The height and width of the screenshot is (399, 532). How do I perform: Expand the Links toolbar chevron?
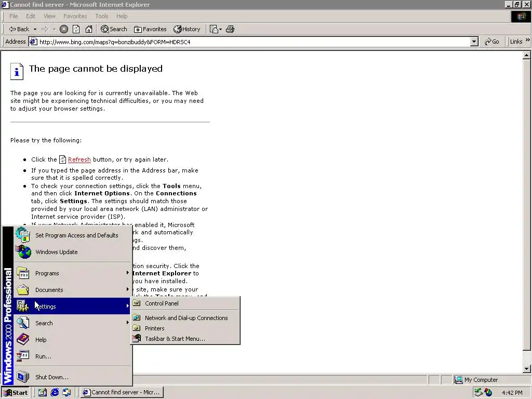pyautogui.click(x=528, y=40)
